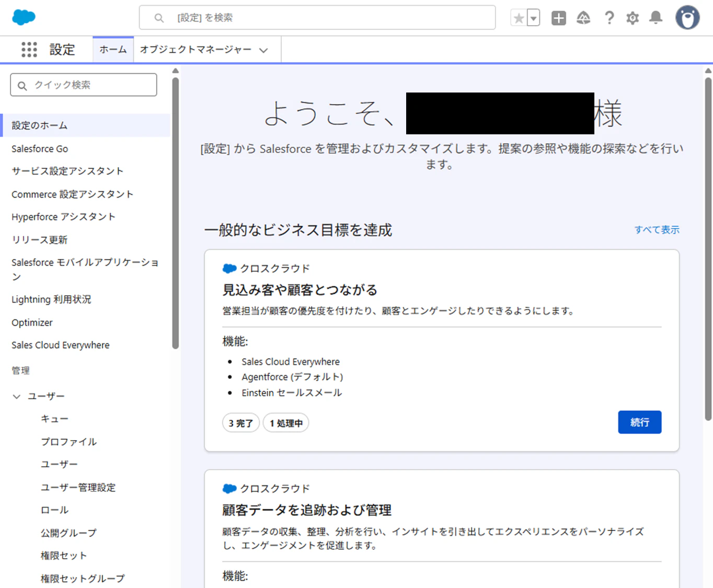Click the 一般的なビジネス目標を達成 heading

point(298,230)
